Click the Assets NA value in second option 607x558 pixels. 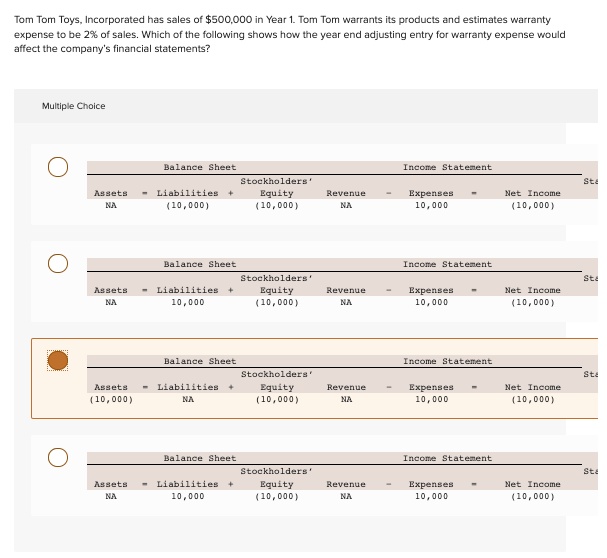pyautogui.click(x=111, y=302)
